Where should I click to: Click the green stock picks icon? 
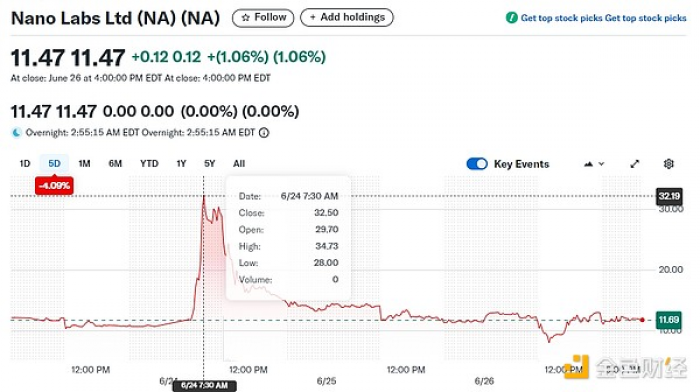[x=512, y=18]
